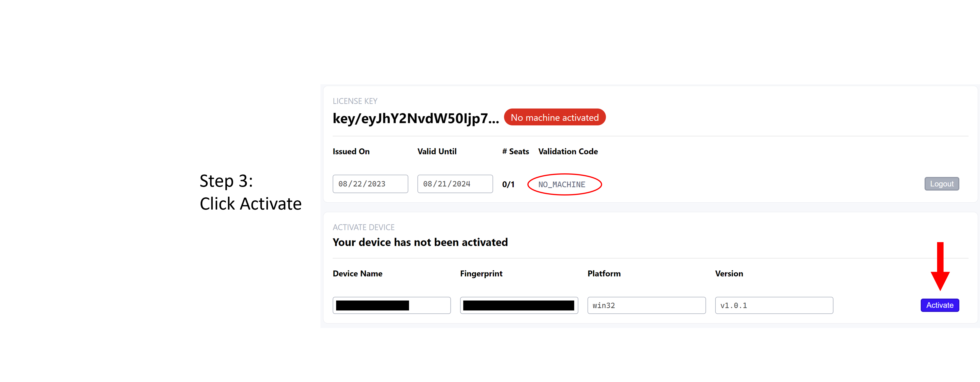Click the Validation Code column label
This screenshot has width=980, height=382.
568,151
